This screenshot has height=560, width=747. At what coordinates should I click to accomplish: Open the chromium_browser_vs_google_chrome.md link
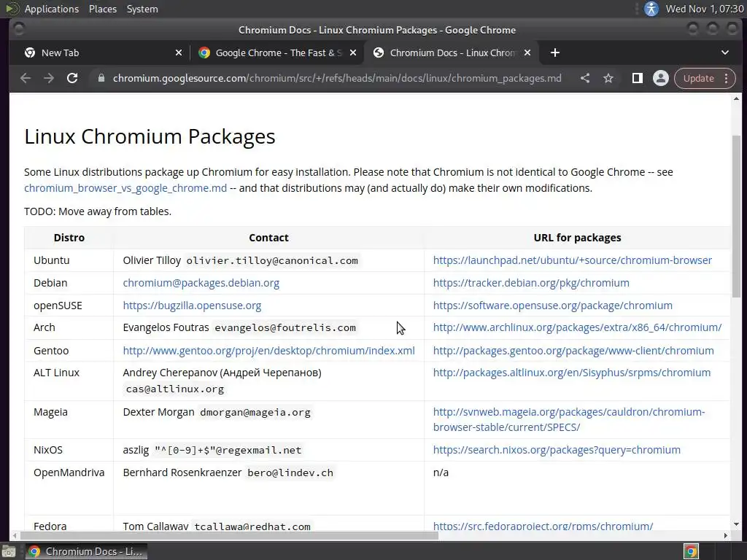[125, 188]
